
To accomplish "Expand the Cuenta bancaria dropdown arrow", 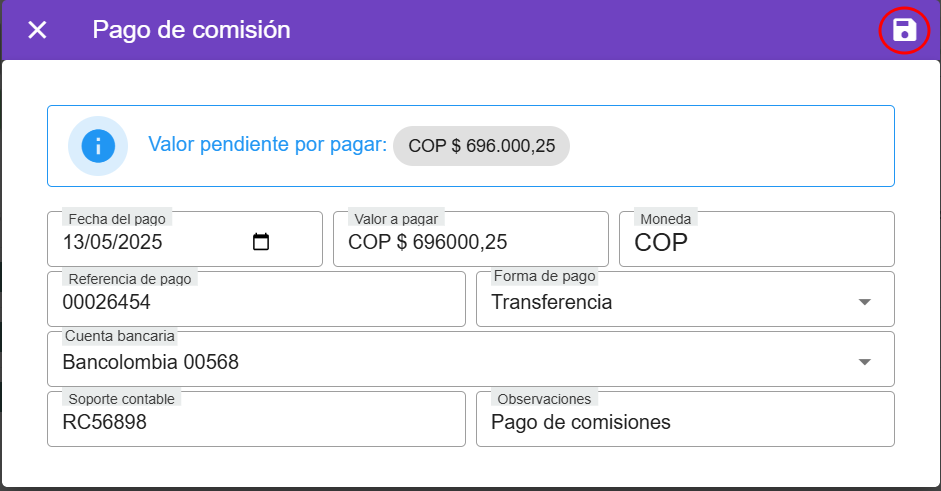I will tap(865, 362).
